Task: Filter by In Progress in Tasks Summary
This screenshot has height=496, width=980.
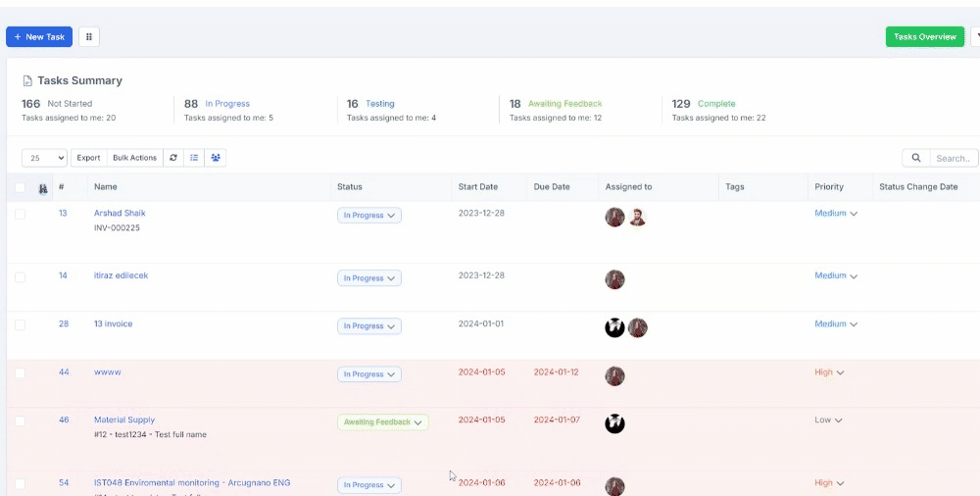Action: pos(227,104)
